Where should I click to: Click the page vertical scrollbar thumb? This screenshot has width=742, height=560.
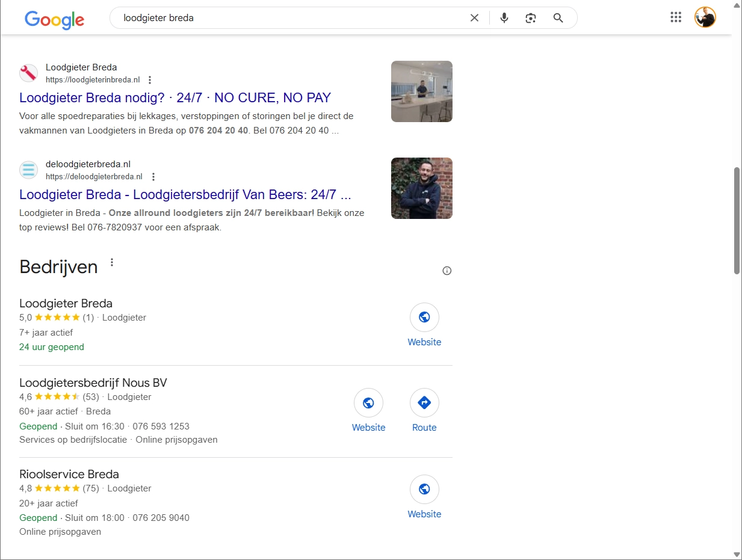737,221
